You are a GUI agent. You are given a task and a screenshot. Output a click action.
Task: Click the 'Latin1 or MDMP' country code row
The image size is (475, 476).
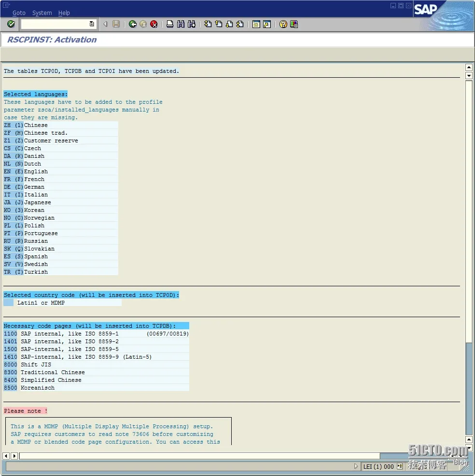[63, 303]
